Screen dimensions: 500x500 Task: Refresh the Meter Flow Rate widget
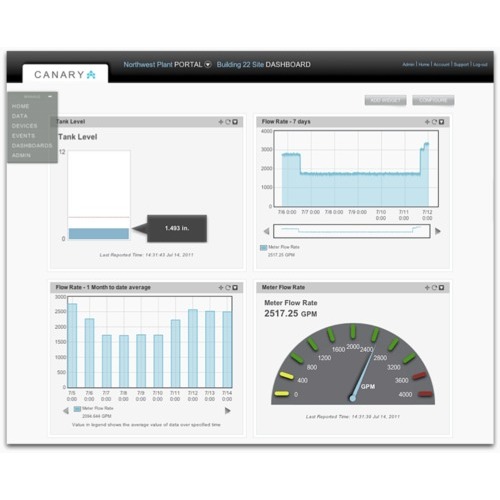pos(434,288)
